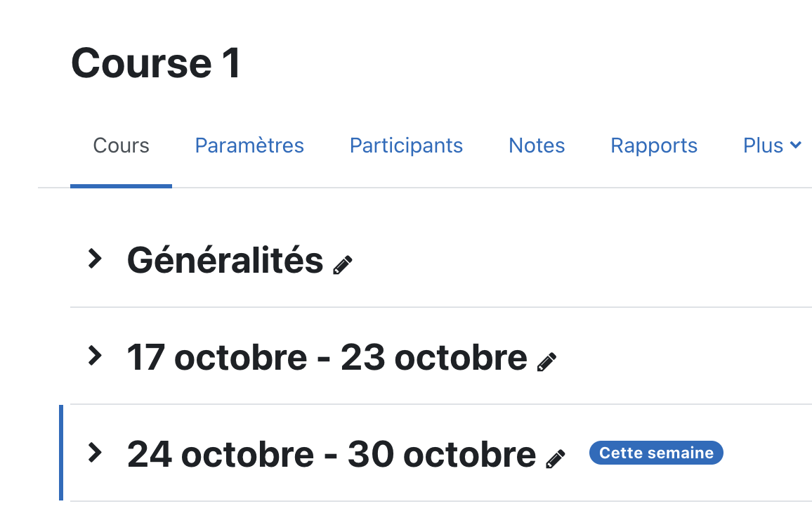This screenshot has height=530, width=812.
Task: Open the Généralités section title
Action: point(225,260)
